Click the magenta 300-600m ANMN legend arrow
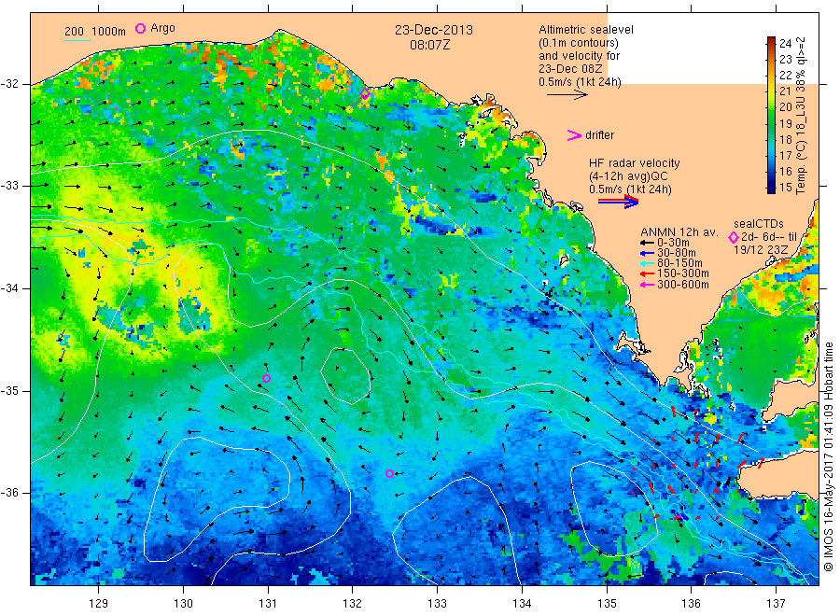The width and height of the screenshot is (840, 616). point(647,285)
